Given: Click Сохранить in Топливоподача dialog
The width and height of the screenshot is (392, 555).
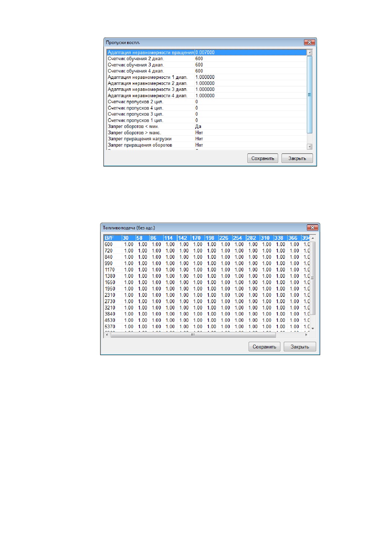Looking at the screenshot, I should click(264, 347).
